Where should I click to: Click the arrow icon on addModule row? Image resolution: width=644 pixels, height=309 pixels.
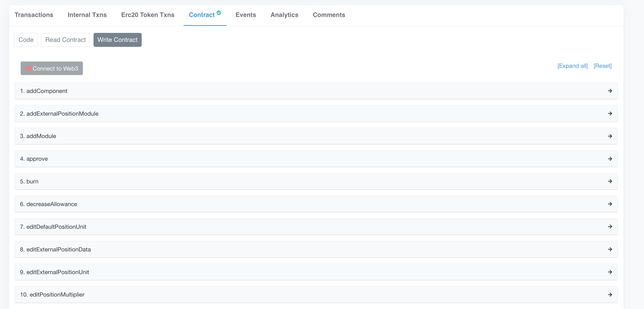coord(610,136)
